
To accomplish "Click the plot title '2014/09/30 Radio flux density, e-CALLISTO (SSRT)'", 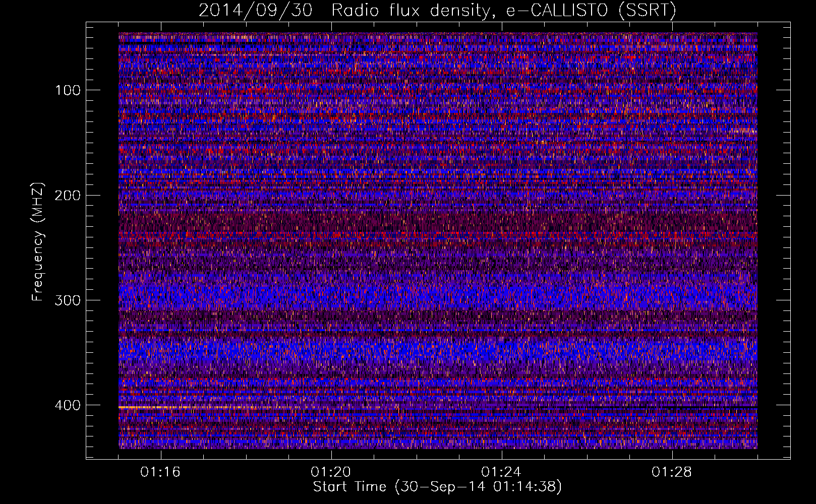I will (x=437, y=10).
